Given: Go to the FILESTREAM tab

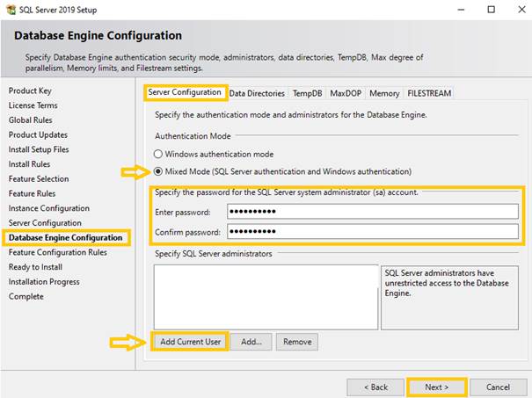Looking at the screenshot, I should pos(428,93).
